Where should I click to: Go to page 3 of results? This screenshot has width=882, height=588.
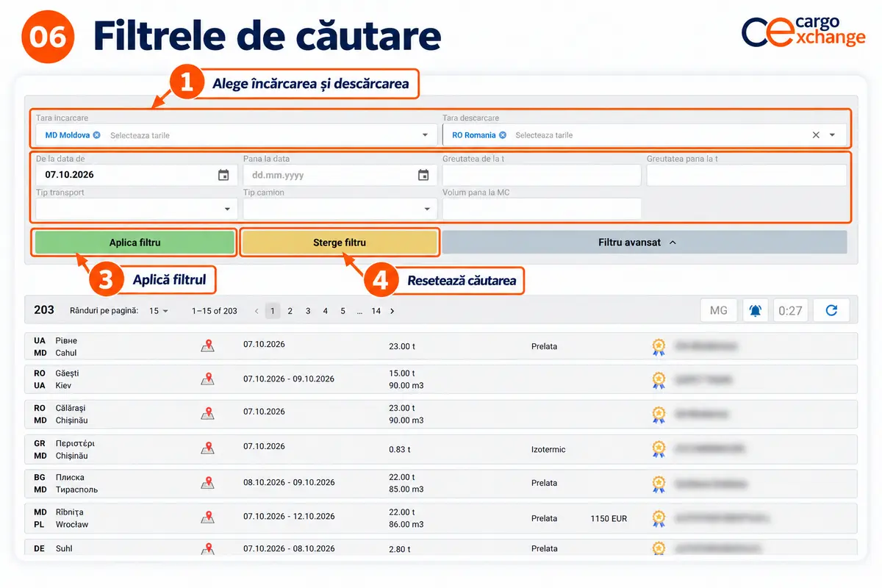pos(308,311)
